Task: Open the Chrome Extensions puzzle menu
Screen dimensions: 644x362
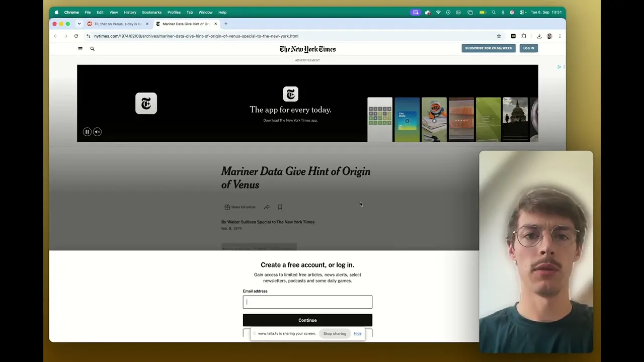Action: [524, 36]
